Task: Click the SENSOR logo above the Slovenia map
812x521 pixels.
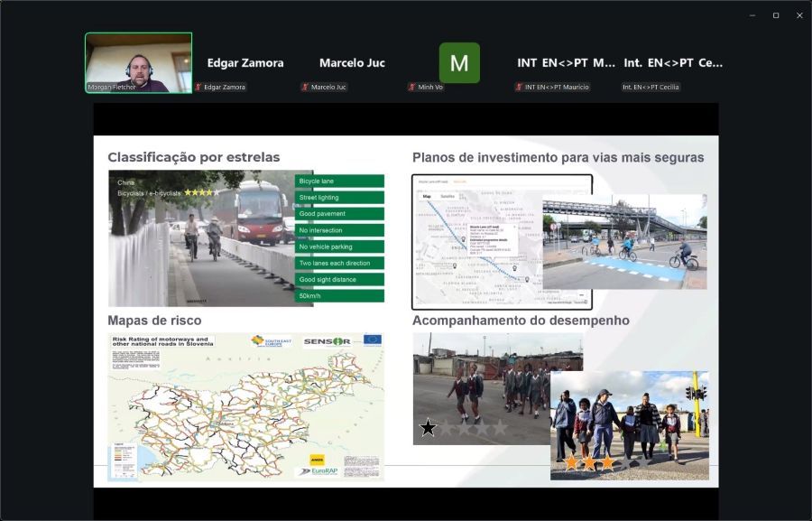Action: 326,341
